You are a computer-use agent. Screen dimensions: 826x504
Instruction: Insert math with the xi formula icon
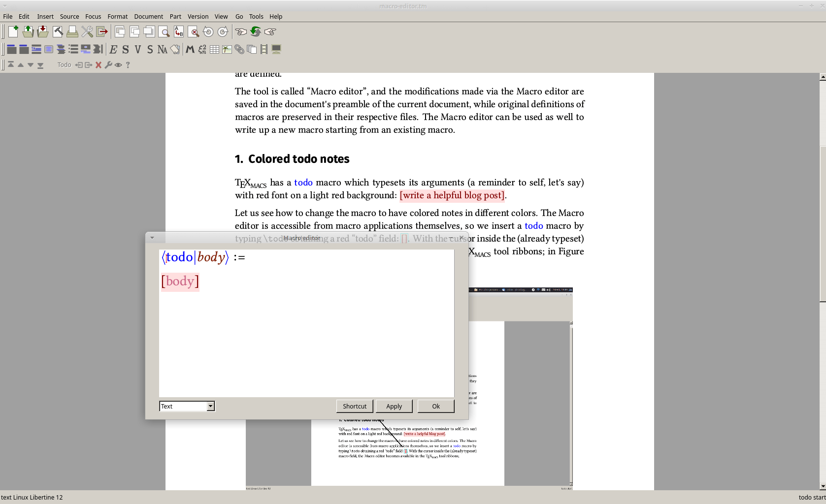[202, 49]
